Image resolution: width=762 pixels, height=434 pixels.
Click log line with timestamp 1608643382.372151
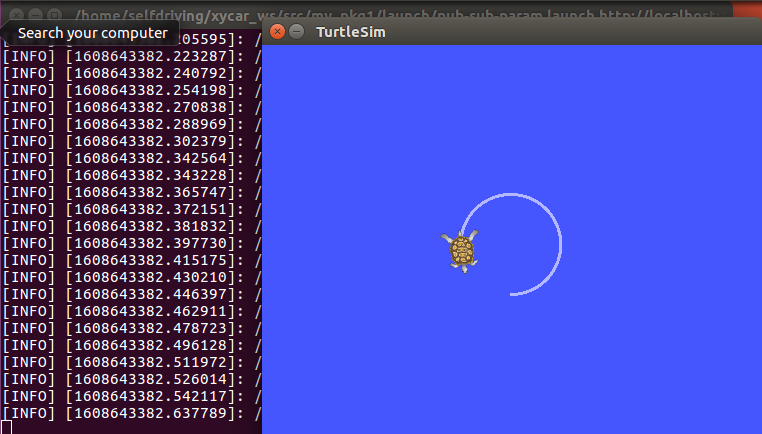click(x=132, y=209)
